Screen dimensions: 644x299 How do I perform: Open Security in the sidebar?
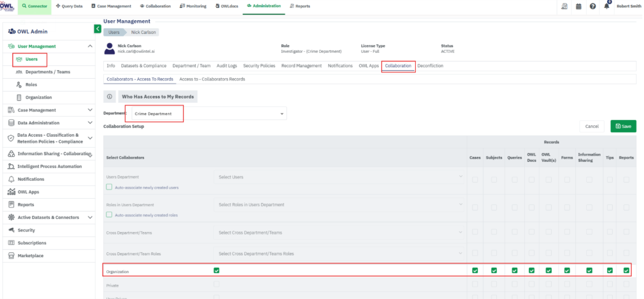pyautogui.click(x=26, y=230)
